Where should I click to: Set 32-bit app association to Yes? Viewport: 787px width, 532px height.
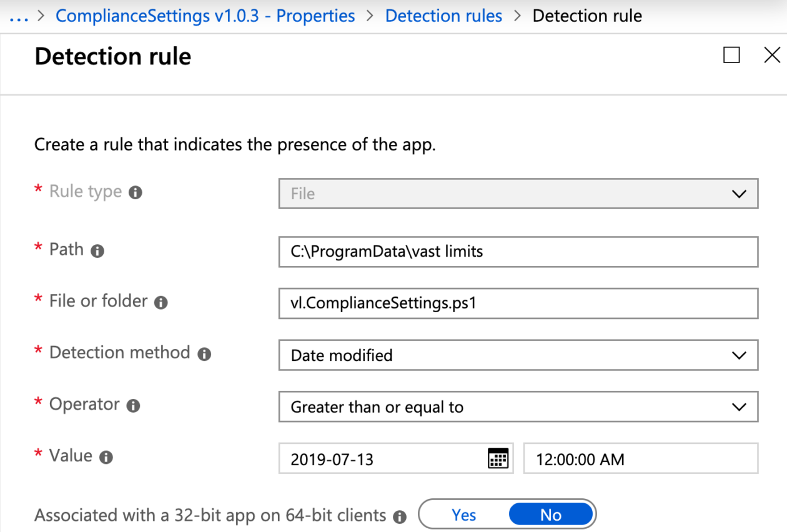[463, 513]
